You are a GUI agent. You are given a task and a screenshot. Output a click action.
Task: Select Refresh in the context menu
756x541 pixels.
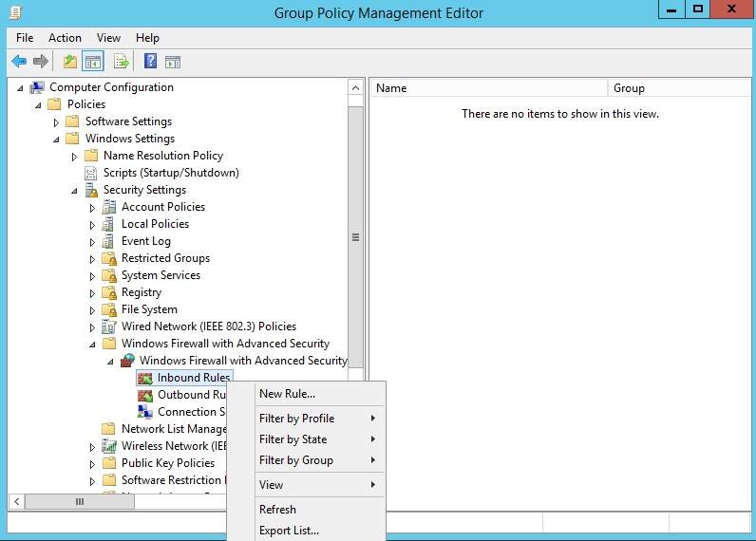277,510
